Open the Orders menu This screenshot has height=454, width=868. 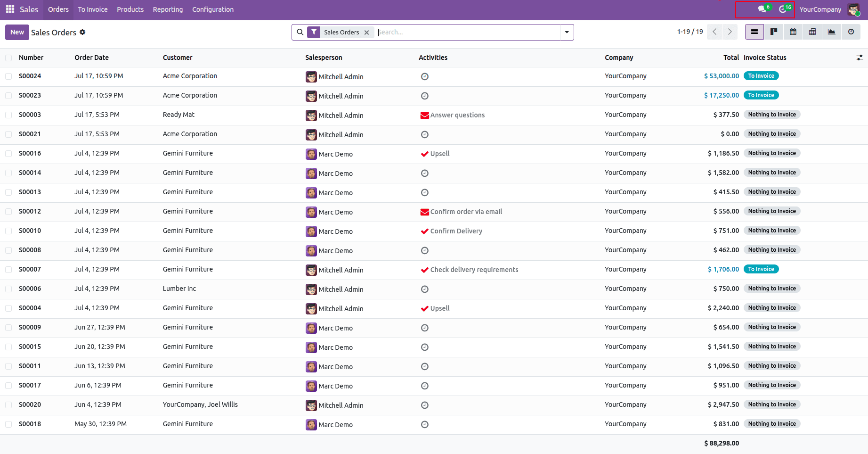58,9
